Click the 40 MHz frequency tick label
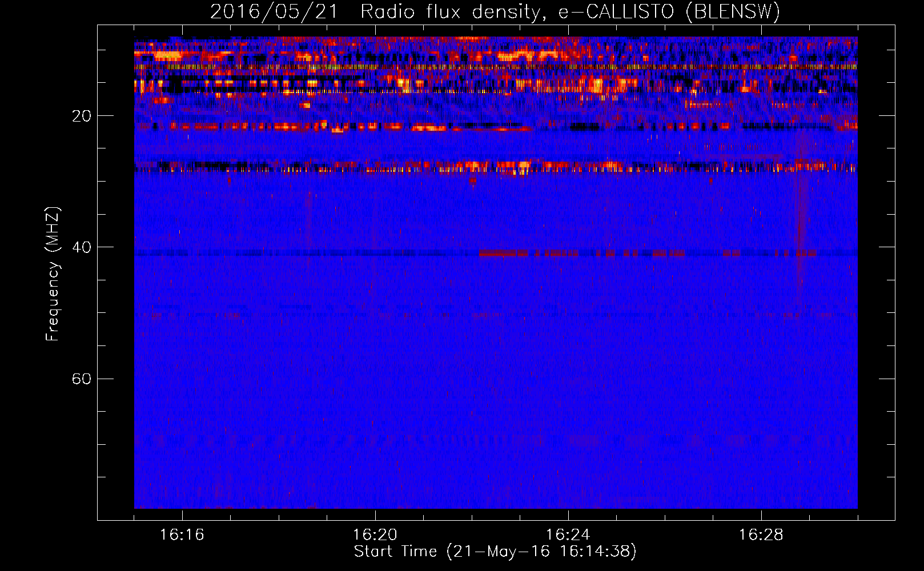 [x=82, y=247]
